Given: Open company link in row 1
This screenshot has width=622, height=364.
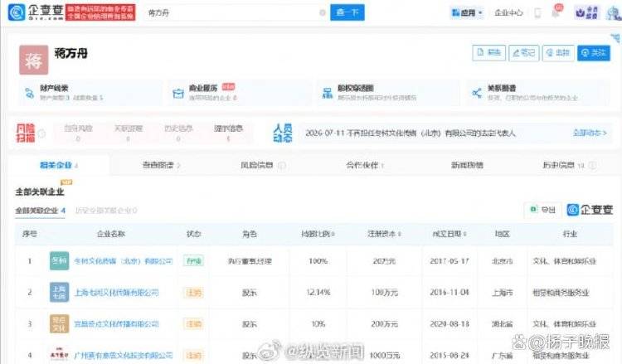Looking at the screenshot, I should pyautogui.click(x=124, y=261).
